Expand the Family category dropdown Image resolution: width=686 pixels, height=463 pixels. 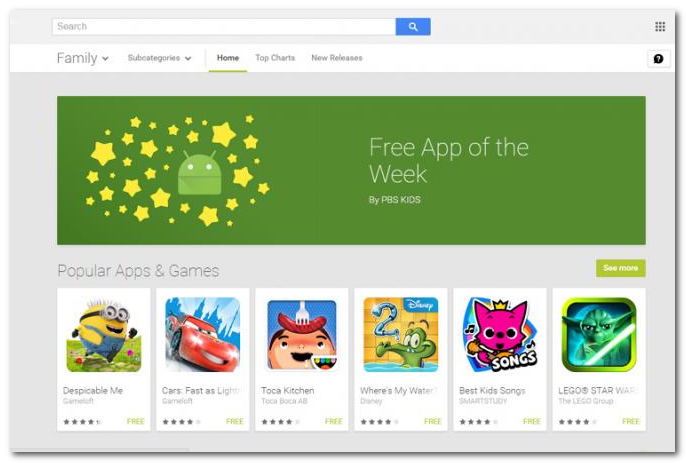(83, 58)
